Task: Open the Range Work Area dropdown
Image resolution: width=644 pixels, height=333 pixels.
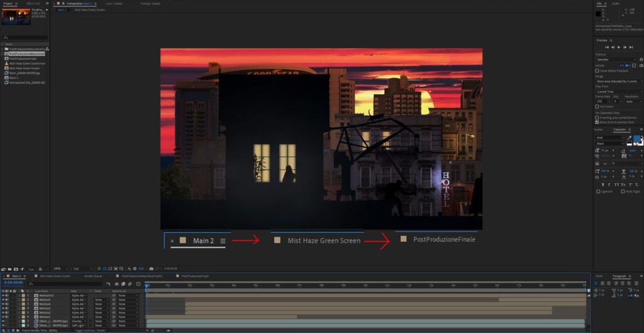Action: pos(619,81)
